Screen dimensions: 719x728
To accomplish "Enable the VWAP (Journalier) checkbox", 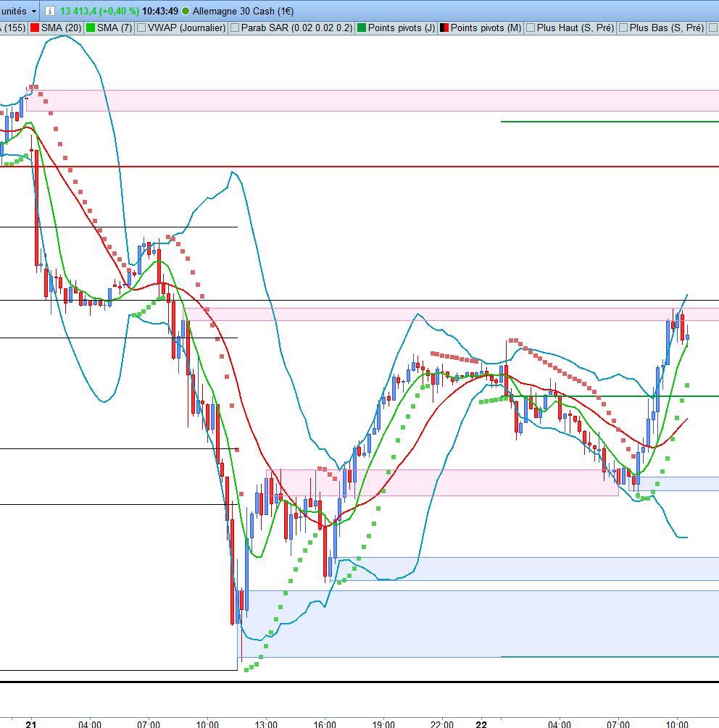I will tap(141, 28).
